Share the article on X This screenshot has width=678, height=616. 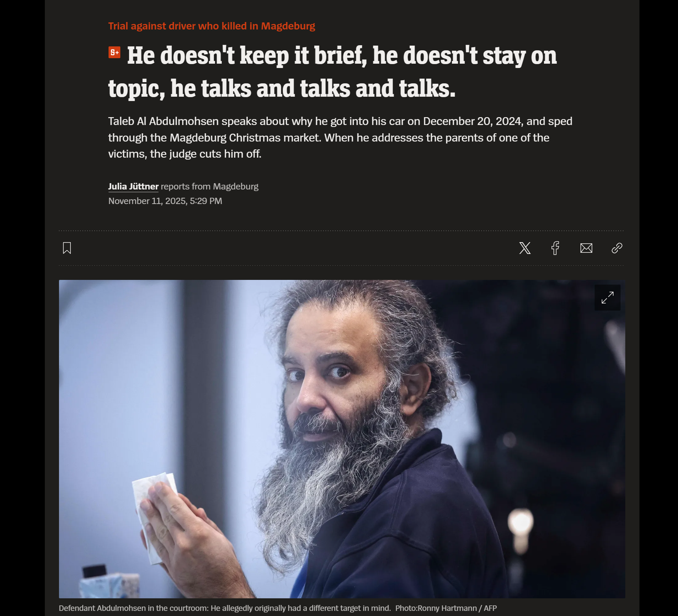point(525,248)
